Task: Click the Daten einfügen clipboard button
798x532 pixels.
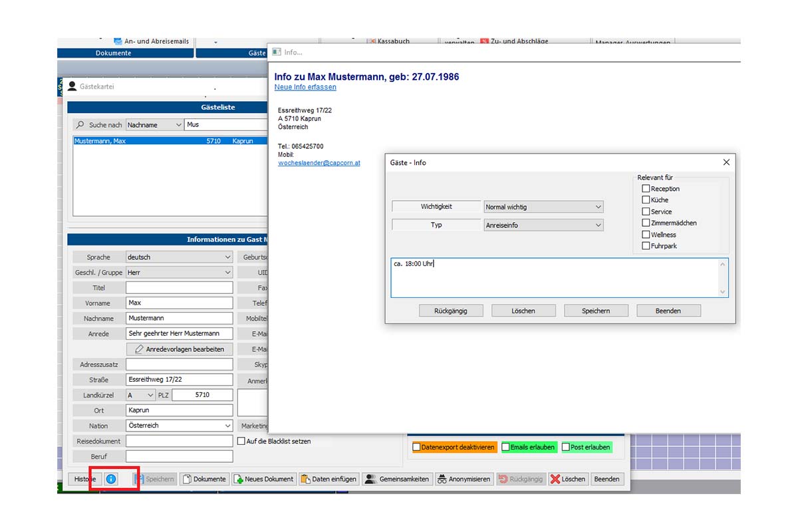Action: [x=329, y=479]
